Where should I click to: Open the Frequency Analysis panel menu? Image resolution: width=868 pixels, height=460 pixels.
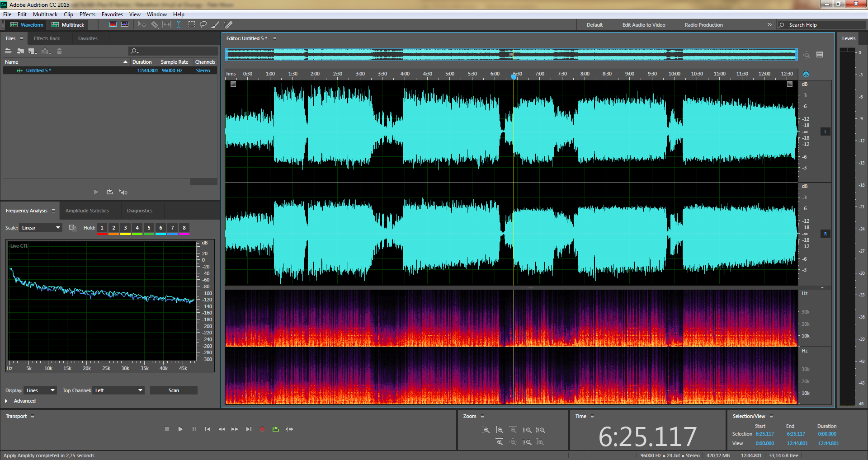tap(53, 211)
